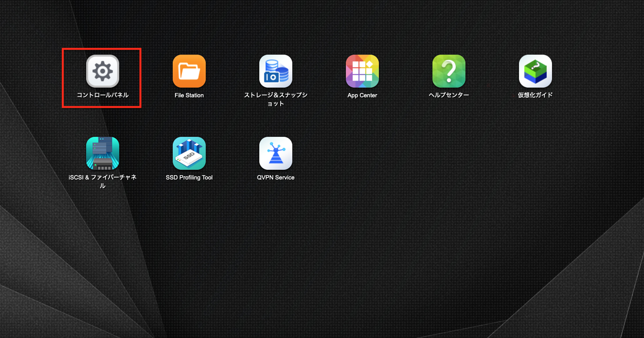Click the コントロールパネル text label
644x338 pixels.
point(102,95)
